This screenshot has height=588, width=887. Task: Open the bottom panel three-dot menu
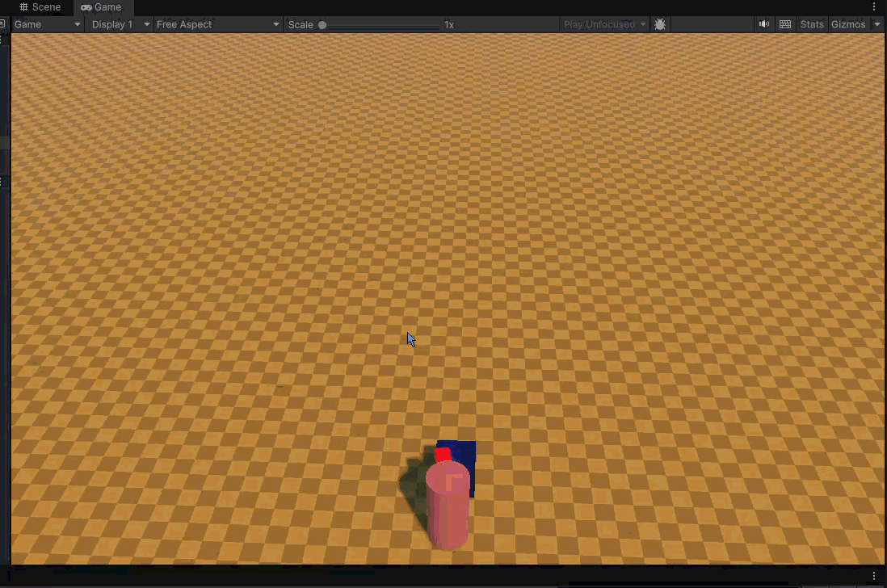(x=874, y=576)
